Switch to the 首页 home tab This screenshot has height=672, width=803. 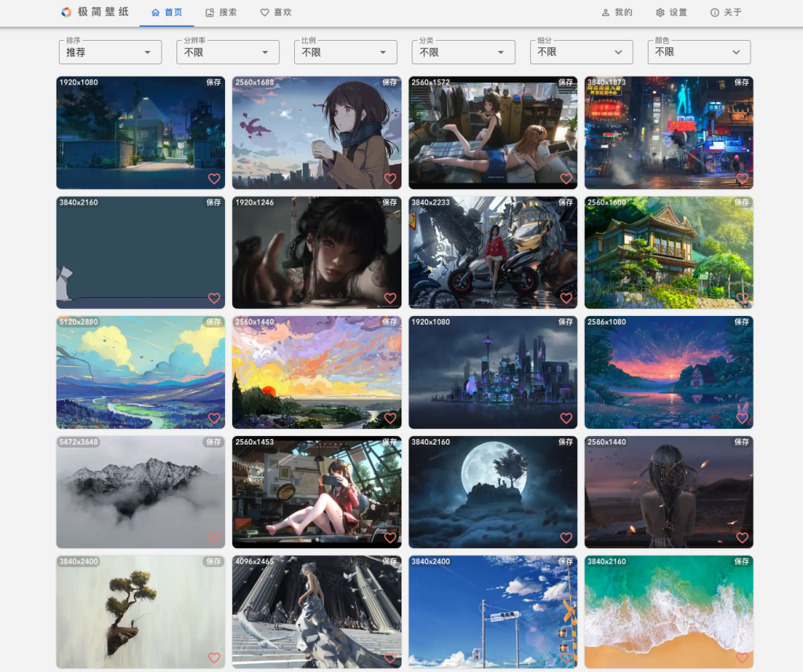point(167,13)
